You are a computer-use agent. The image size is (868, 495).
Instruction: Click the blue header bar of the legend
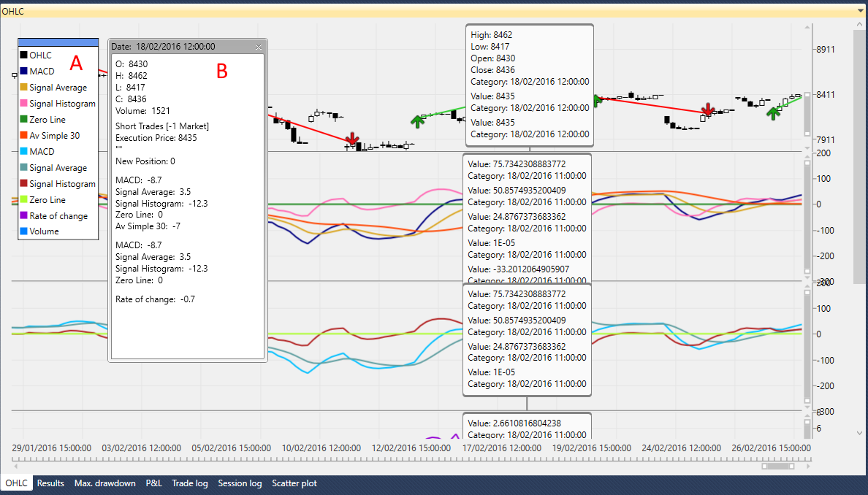click(x=58, y=42)
